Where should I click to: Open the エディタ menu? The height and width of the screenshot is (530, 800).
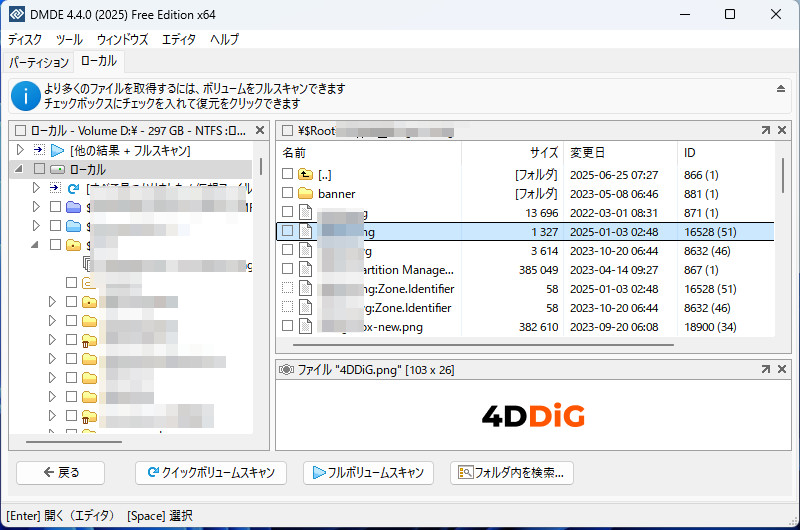pyautogui.click(x=179, y=39)
